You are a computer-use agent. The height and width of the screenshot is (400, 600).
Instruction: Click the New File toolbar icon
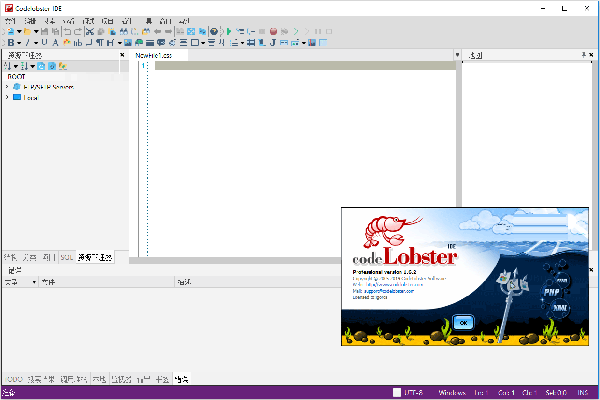coord(11,31)
